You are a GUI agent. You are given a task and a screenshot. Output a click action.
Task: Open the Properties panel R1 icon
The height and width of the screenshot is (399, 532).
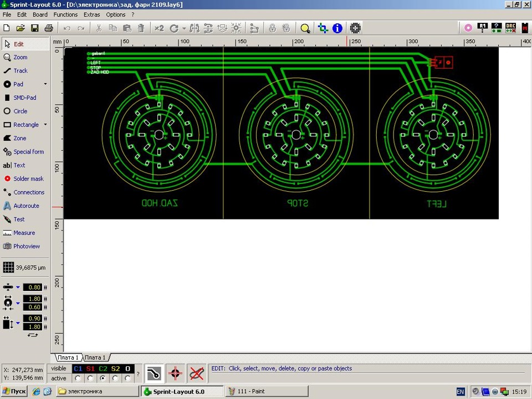click(x=483, y=28)
